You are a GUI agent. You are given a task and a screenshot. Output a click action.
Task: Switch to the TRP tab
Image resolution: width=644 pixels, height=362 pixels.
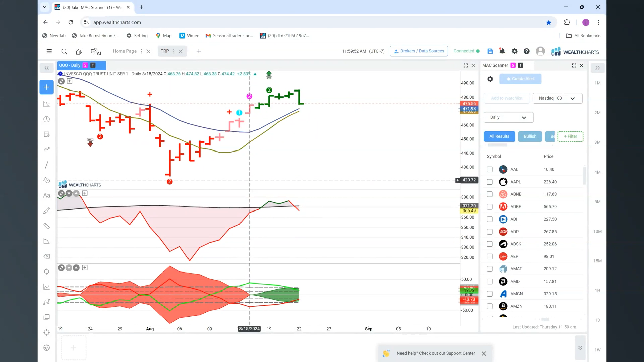(x=165, y=51)
